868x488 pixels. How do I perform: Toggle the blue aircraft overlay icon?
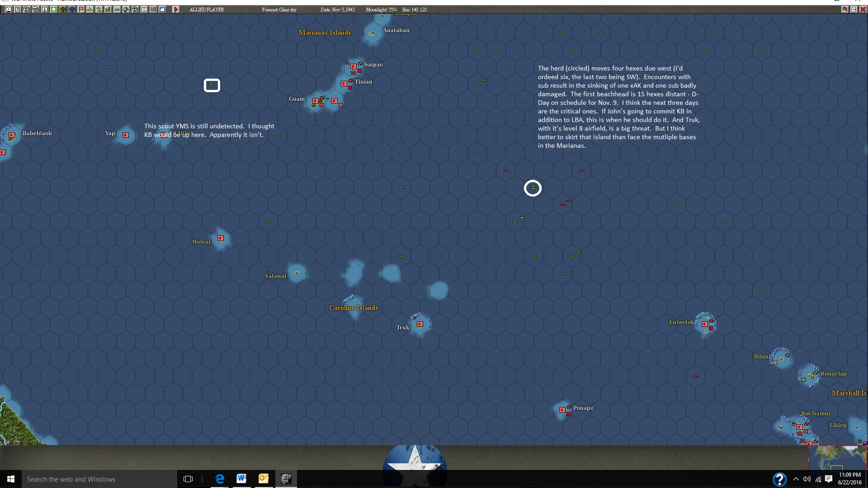72,9
